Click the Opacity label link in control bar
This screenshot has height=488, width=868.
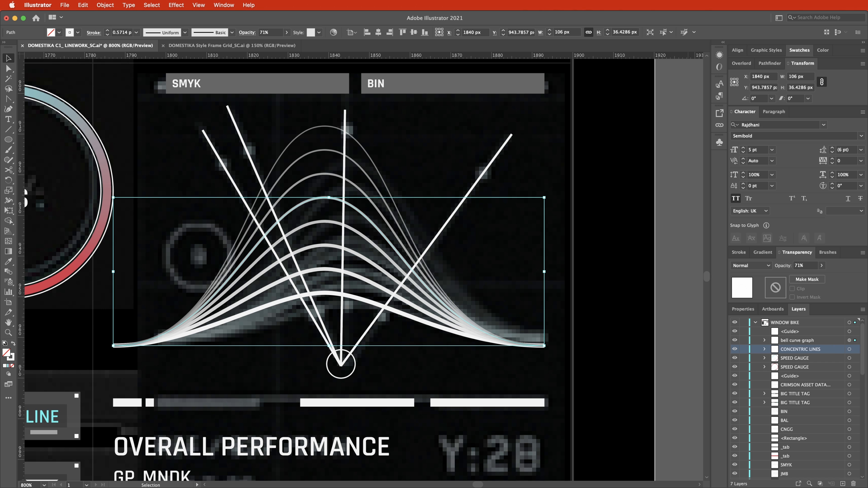click(x=247, y=32)
